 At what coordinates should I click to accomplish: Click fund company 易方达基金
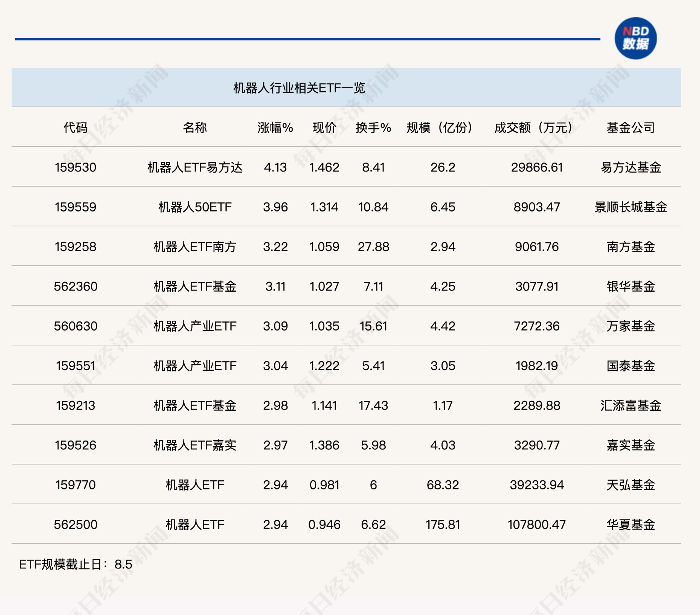tap(631, 167)
